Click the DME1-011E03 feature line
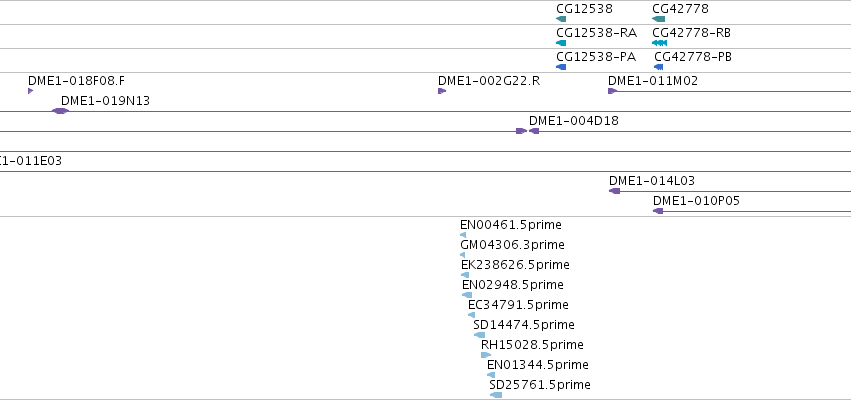The image size is (851, 400). [x=426, y=172]
